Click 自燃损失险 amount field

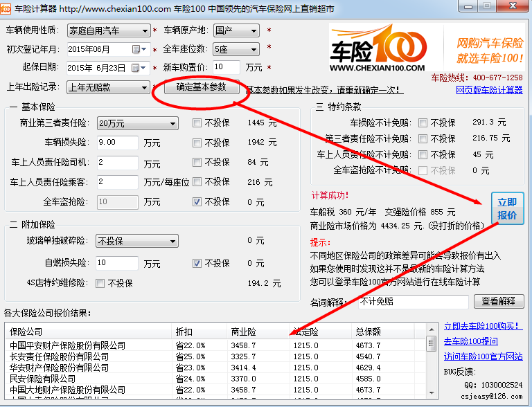pyautogui.click(x=117, y=263)
